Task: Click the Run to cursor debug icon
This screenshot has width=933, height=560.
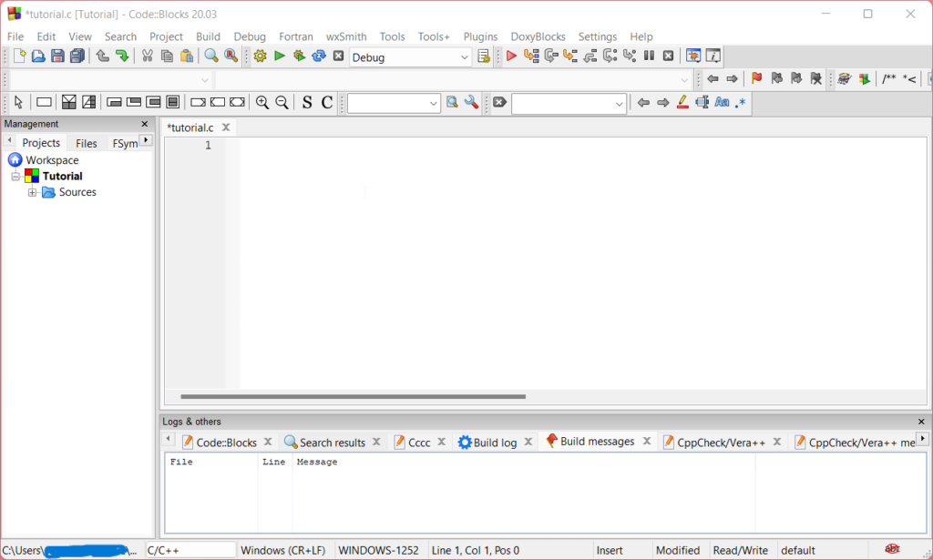Action: pyautogui.click(x=531, y=56)
